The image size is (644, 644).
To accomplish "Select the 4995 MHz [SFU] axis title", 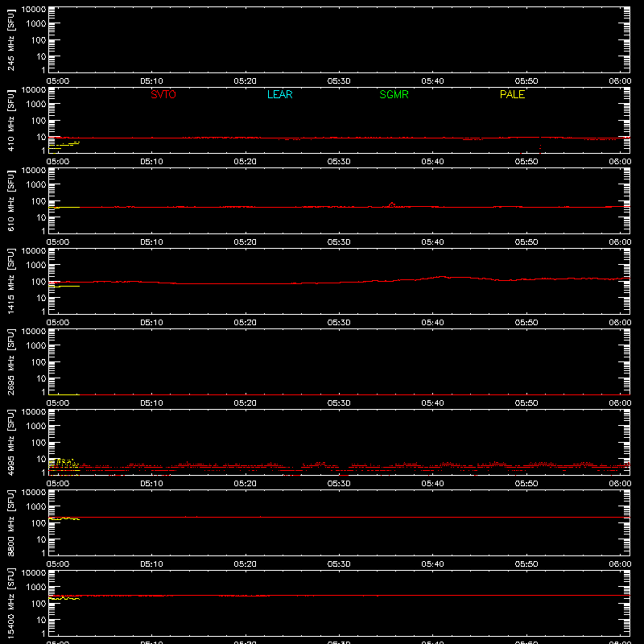I will [10, 442].
